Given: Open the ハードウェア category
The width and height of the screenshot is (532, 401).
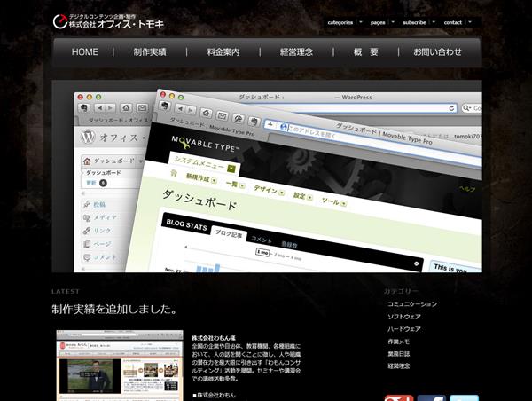Looking at the screenshot, I should pyautogui.click(x=404, y=329).
